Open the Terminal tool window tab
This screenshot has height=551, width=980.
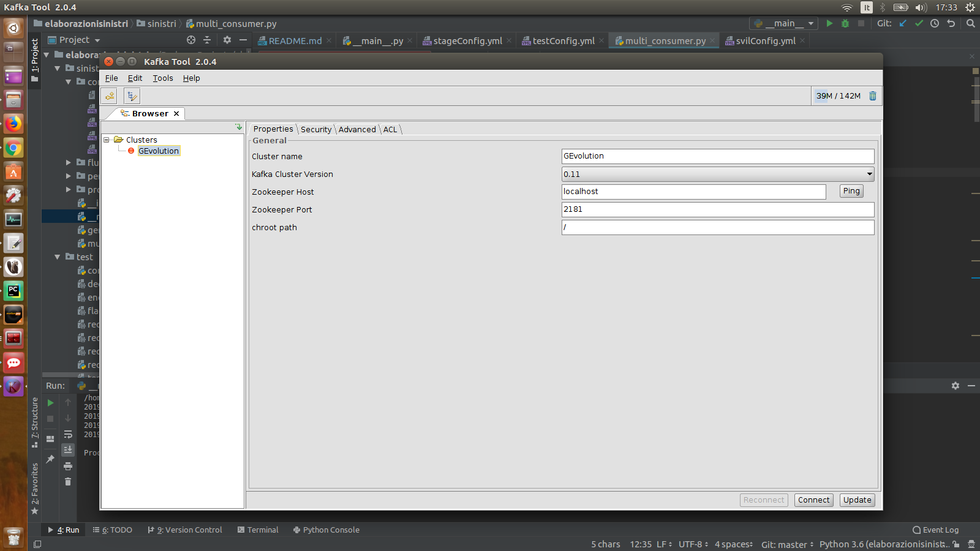click(258, 530)
